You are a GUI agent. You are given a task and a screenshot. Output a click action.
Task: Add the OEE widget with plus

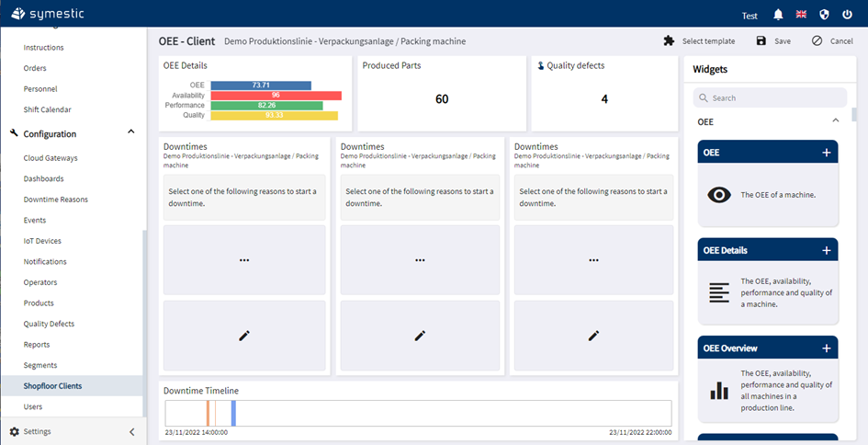pos(826,153)
